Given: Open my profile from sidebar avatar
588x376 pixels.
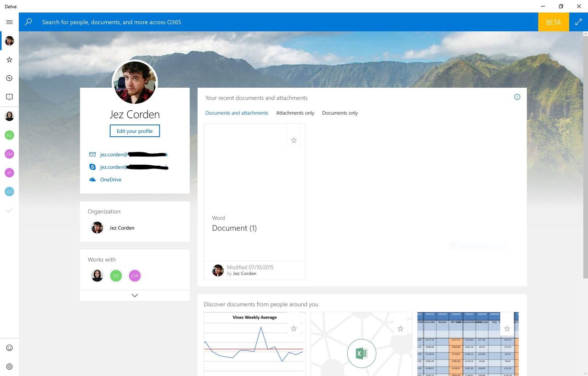Looking at the screenshot, I should click(9, 41).
